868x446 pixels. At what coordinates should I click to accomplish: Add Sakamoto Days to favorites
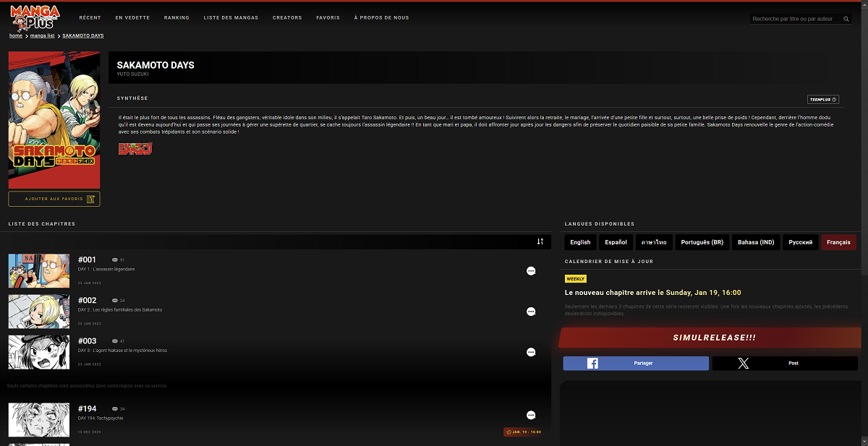[54, 199]
